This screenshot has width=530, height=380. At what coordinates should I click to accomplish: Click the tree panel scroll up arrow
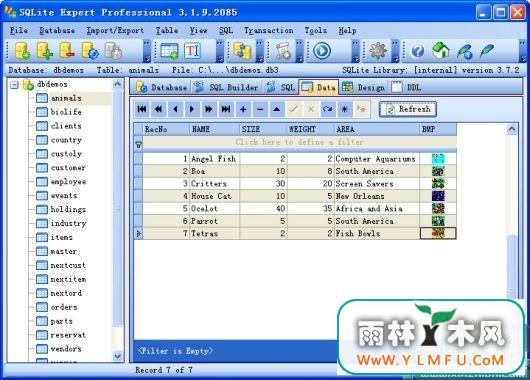pyautogui.click(x=117, y=84)
